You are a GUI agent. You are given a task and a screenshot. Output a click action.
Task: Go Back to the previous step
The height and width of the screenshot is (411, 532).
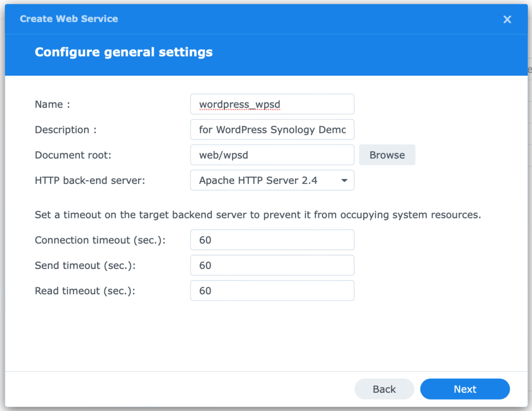pos(384,389)
